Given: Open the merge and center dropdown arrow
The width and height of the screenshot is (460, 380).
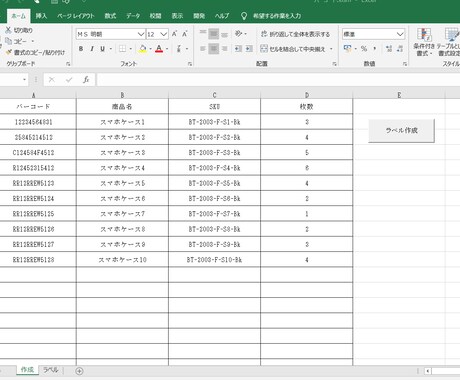Looking at the screenshot, I should pos(331,49).
